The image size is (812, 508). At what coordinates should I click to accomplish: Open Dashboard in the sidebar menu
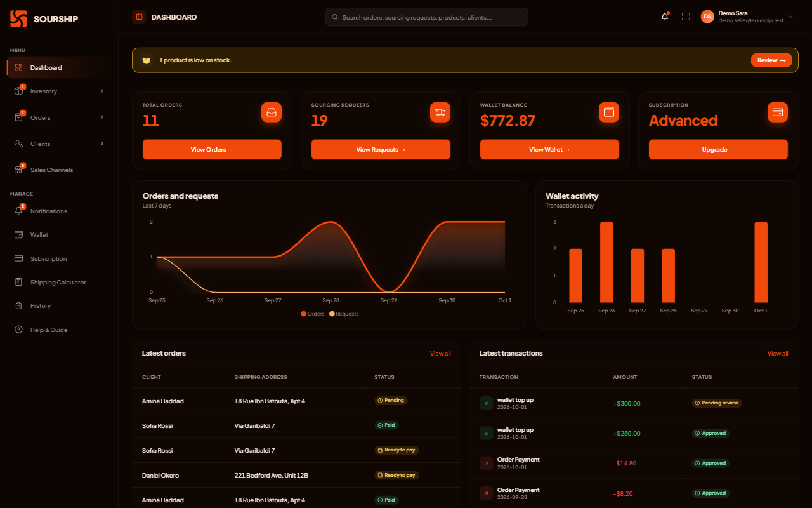point(56,67)
